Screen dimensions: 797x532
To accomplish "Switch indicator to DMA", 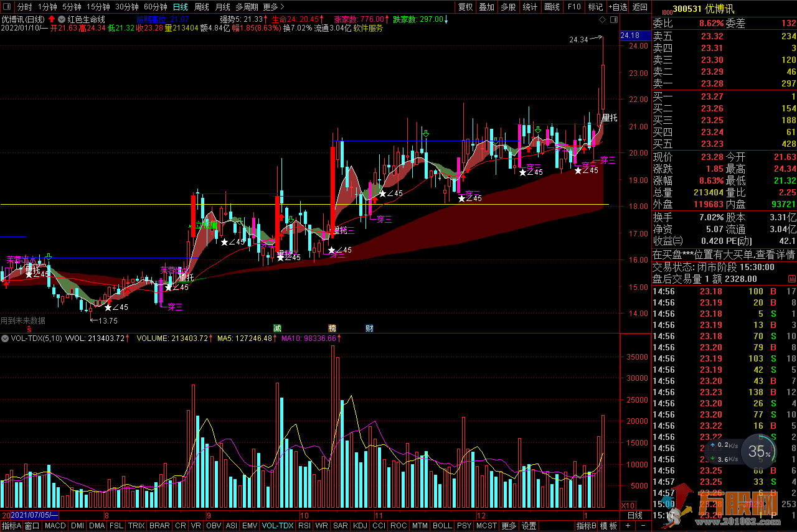I will (x=97, y=526).
